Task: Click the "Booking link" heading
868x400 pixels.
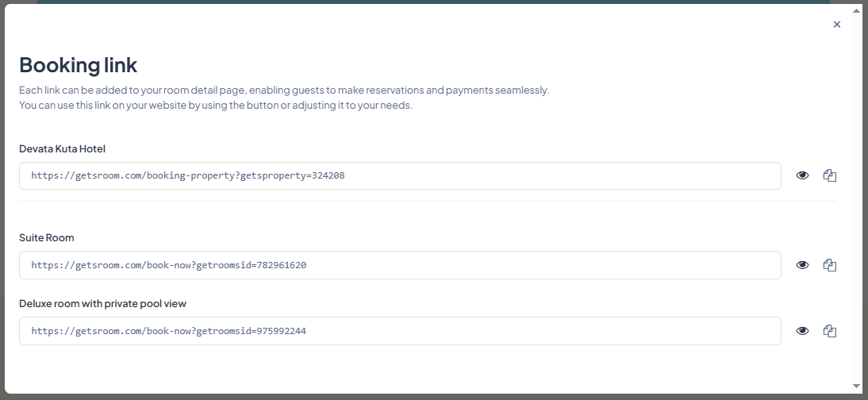Action: click(x=78, y=65)
